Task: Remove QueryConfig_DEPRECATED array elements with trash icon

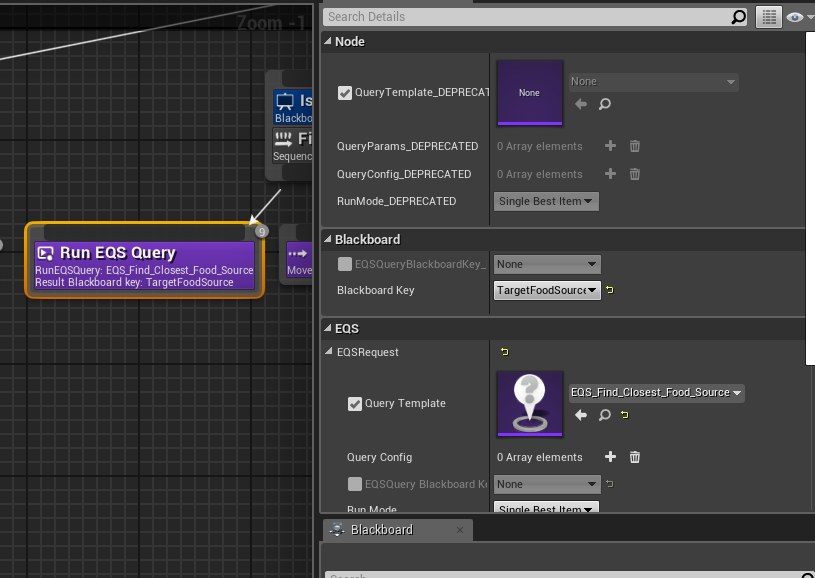Action: [x=634, y=174]
